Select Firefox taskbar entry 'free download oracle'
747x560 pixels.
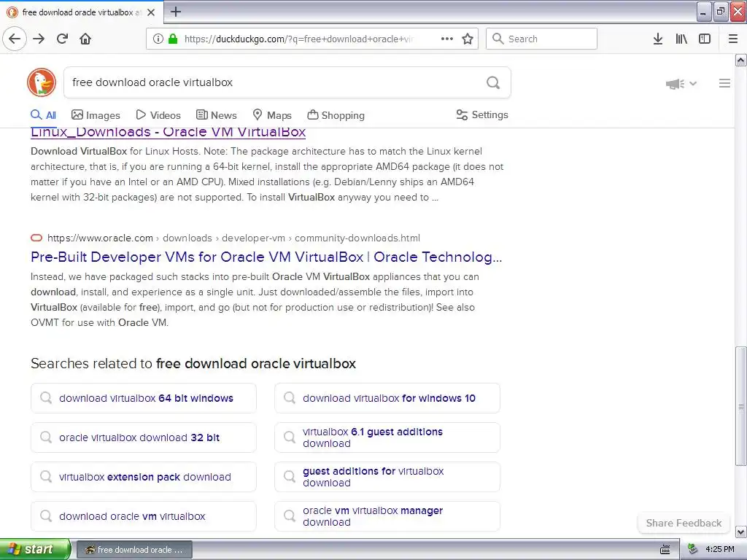tap(134, 550)
